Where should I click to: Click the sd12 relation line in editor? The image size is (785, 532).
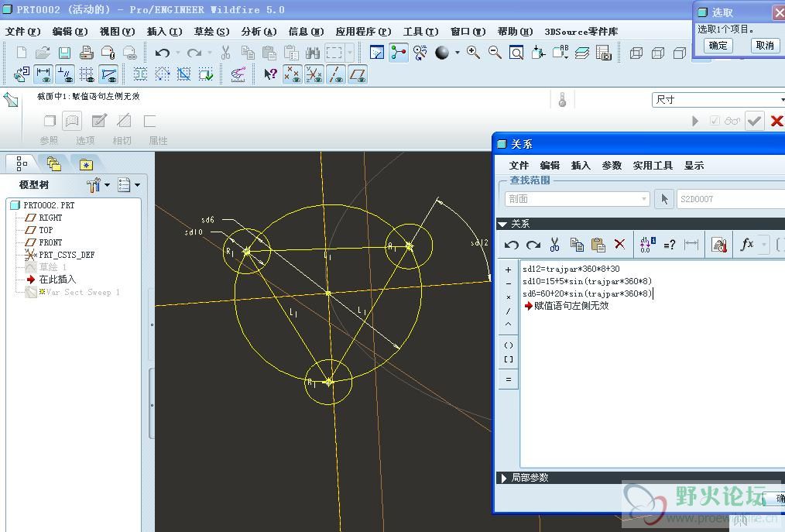click(571, 269)
